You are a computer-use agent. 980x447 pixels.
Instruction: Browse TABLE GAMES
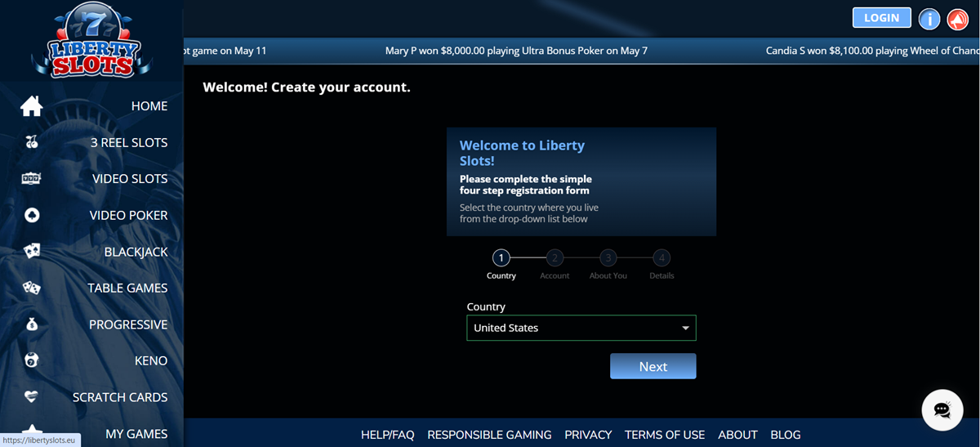point(128,288)
